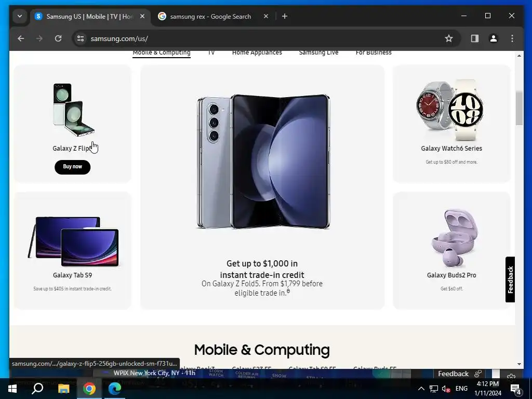Expand the tab search dropdown arrow
This screenshot has width=532, height=399.
pos(20,16)
